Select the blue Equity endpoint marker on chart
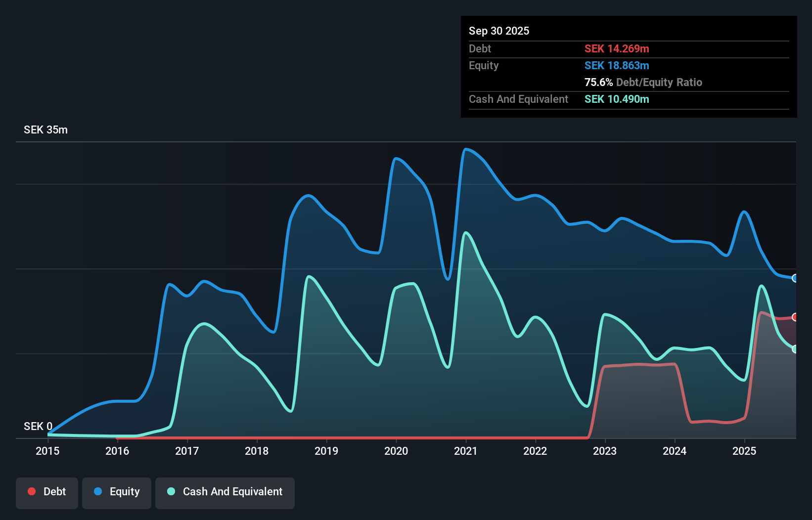This screenshot has height=520, width=812. pos(795,279)
